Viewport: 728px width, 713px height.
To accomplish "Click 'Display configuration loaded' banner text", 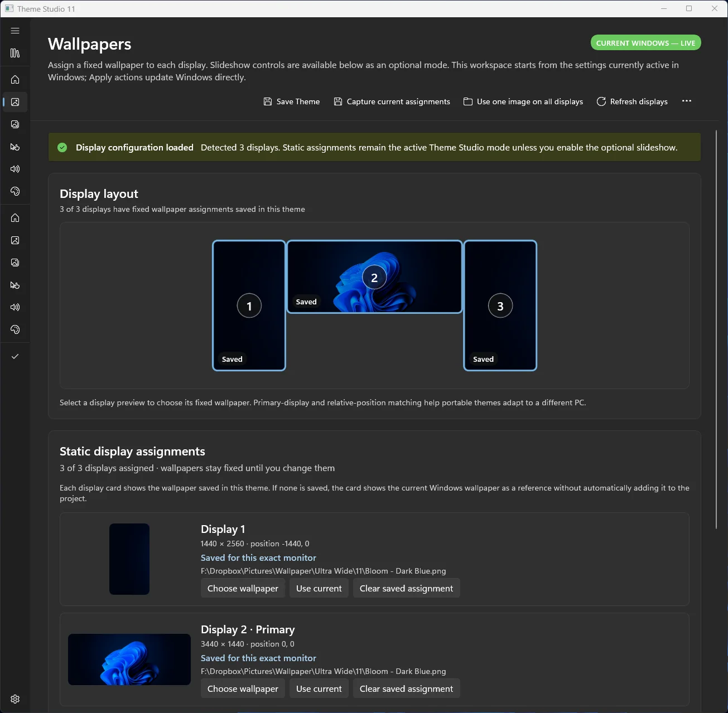I will point(134,147).
